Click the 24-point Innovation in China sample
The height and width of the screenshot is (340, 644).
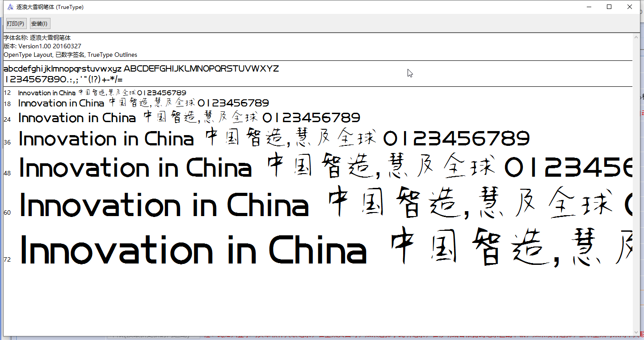pos(189,118)
